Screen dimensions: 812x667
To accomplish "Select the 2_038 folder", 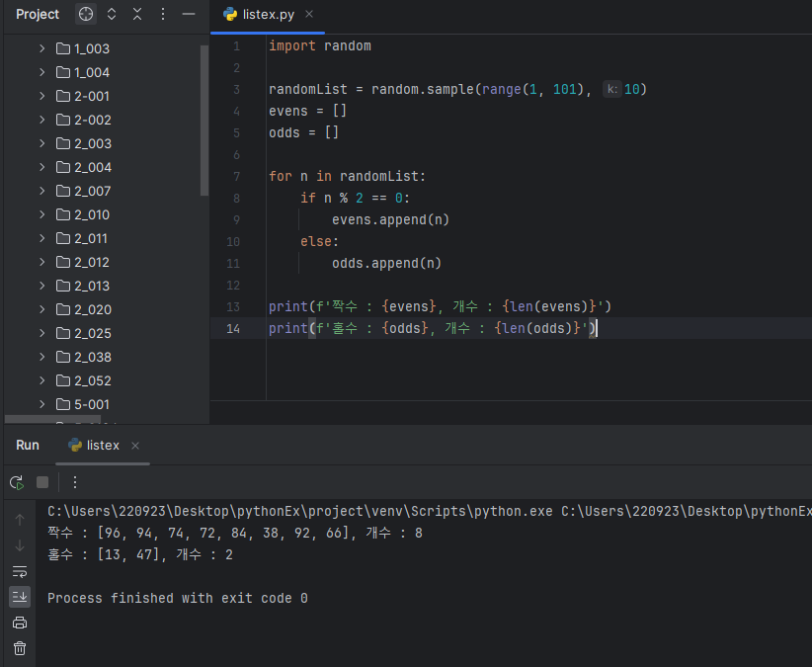I will pos(93,357).
